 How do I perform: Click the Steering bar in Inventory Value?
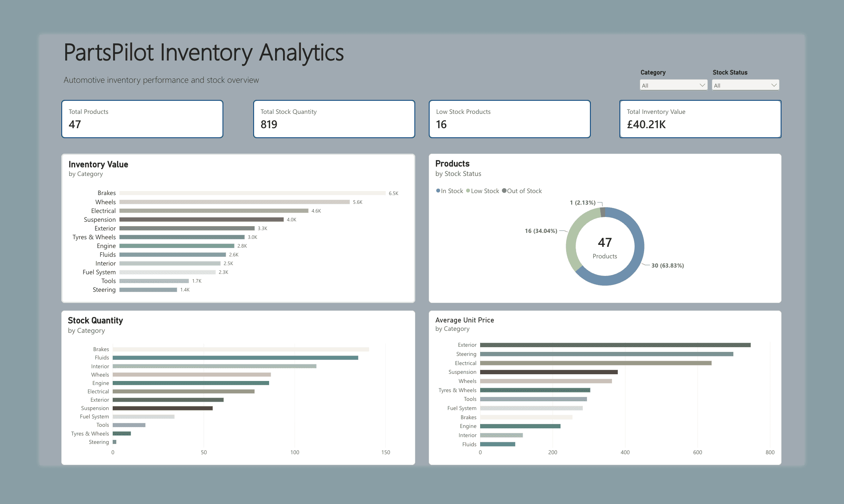coord(148,289)
